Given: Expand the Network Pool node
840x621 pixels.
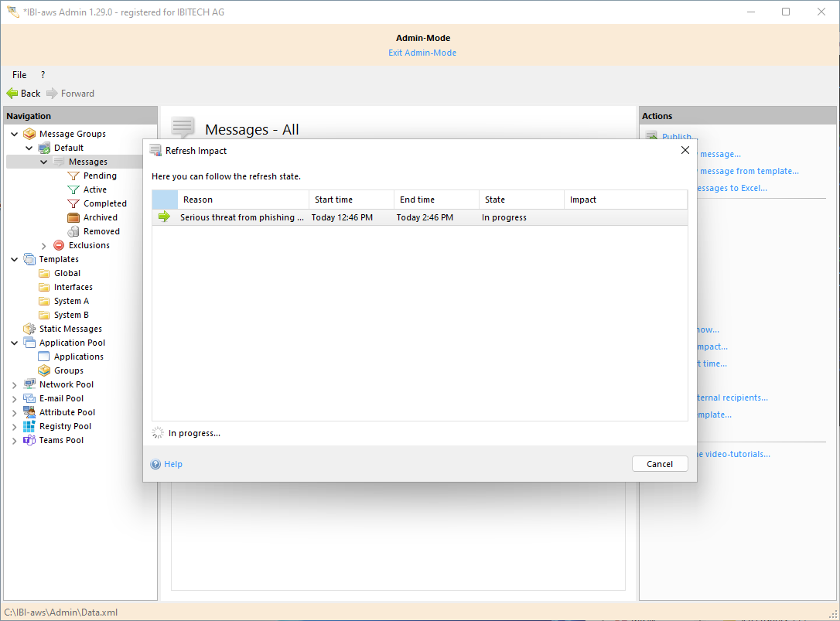Looking at the screenshot, I should point(15,384).
